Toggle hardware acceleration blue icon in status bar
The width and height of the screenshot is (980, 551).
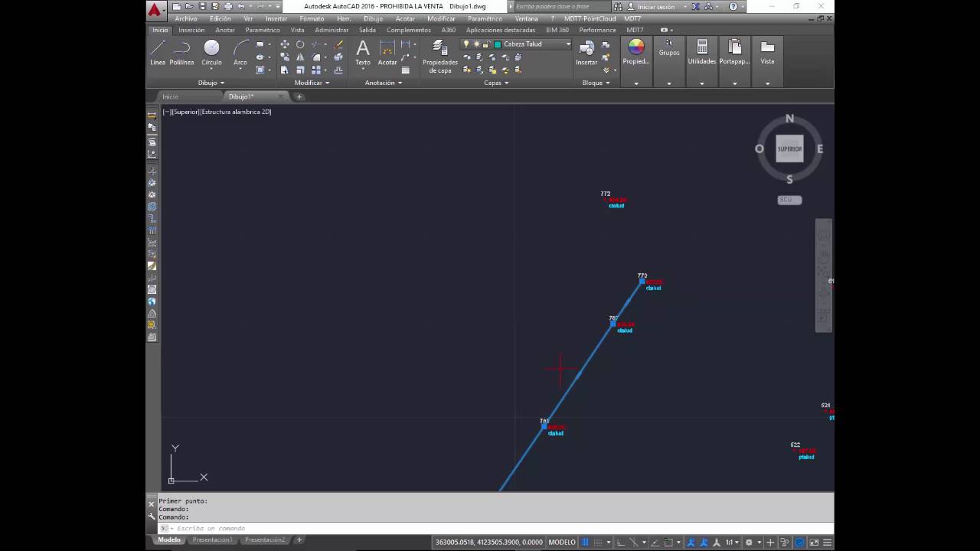point(799,542)
